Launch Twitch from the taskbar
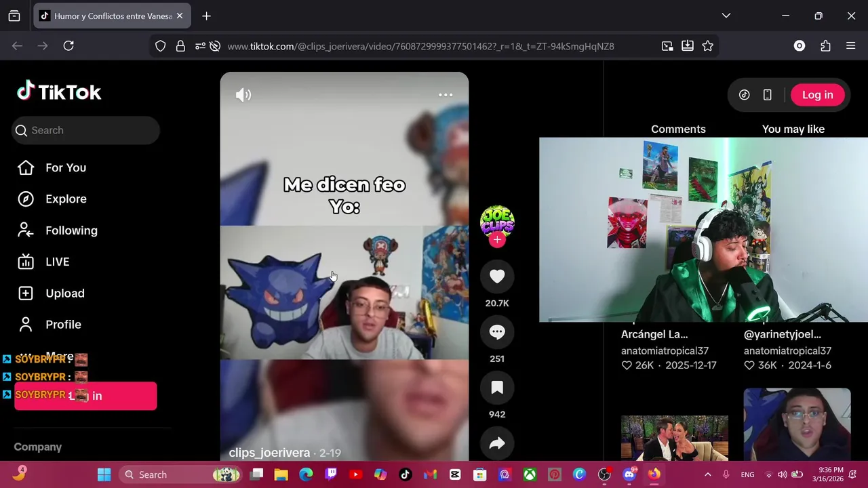This screenshot has width=868, height=488. tap(331, 474)
